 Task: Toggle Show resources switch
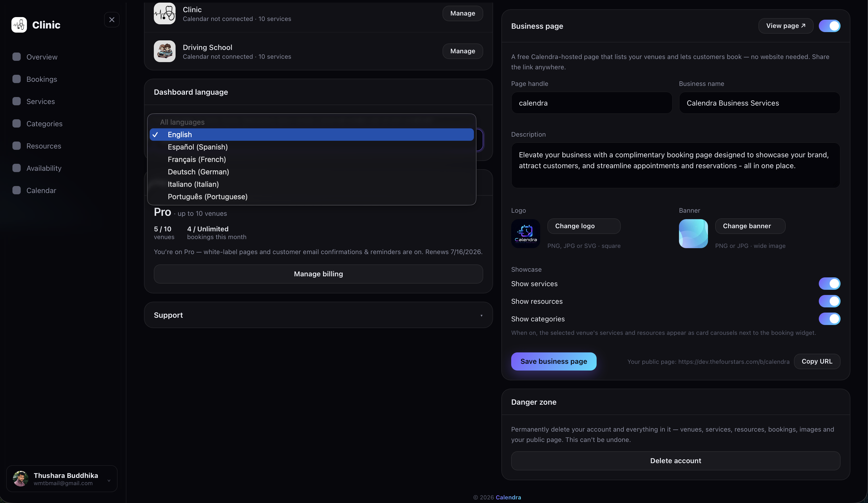click(x=829, y=301)
